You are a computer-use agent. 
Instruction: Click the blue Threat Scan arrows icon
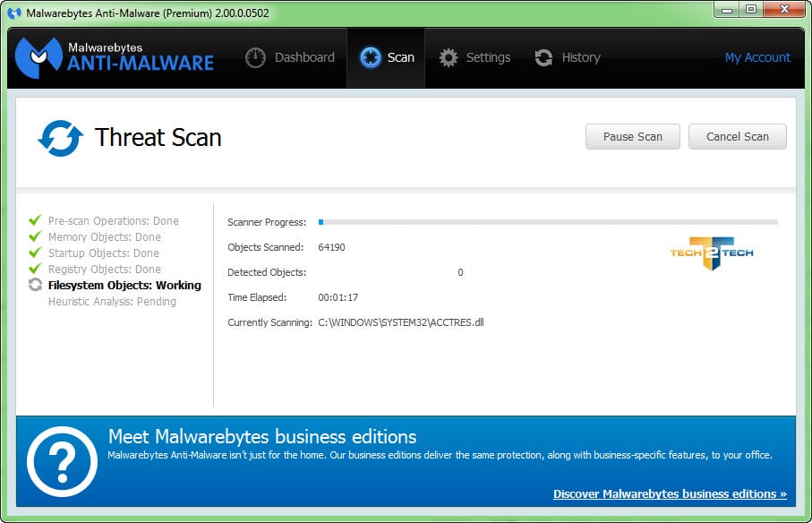(x=60, y=138)
